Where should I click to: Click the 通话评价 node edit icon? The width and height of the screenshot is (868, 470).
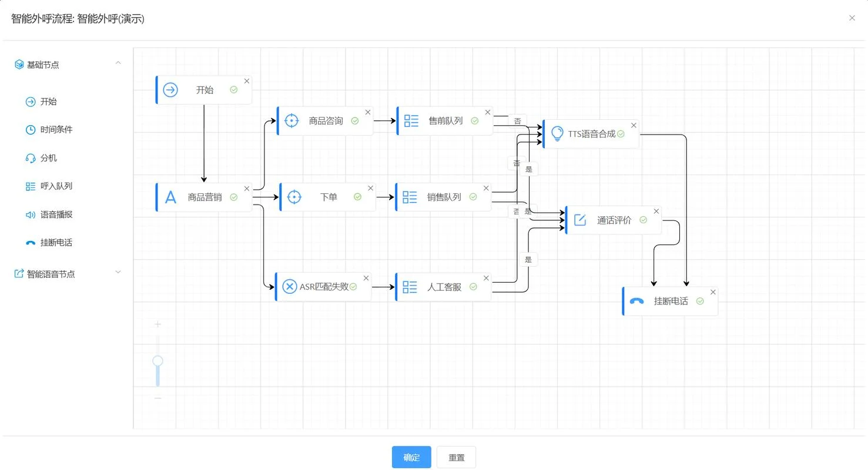tap(580, 220)
